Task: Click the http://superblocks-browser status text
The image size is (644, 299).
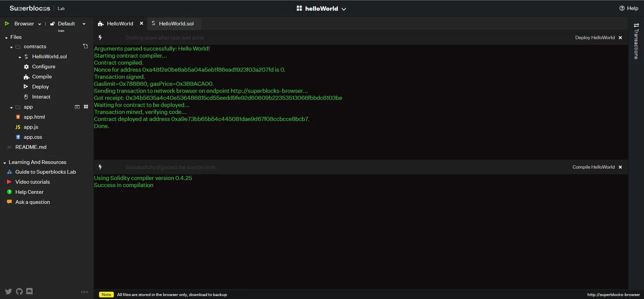Action: coord(613,294)
